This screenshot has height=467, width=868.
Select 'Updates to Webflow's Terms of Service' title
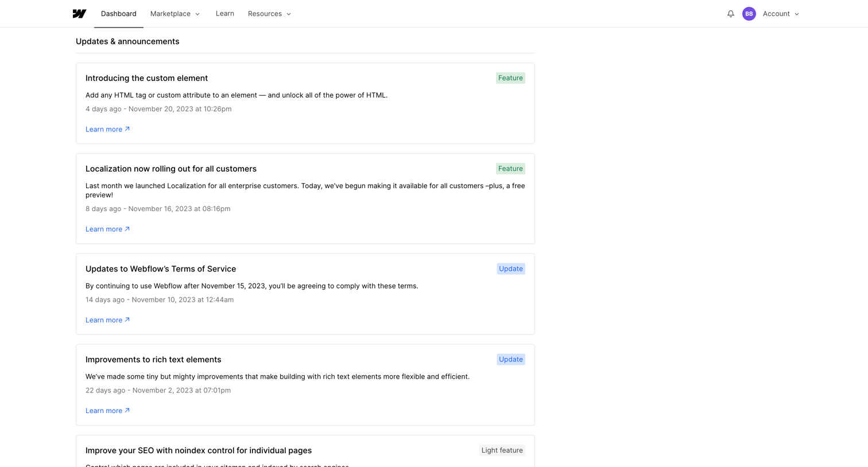161,268
